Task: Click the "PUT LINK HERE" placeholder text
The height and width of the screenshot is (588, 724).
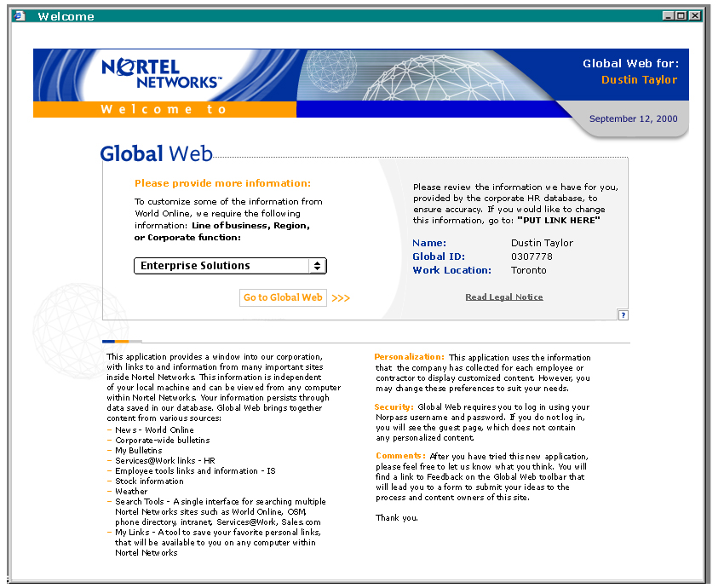Action: pyautogui.click(x=558, y=220)
